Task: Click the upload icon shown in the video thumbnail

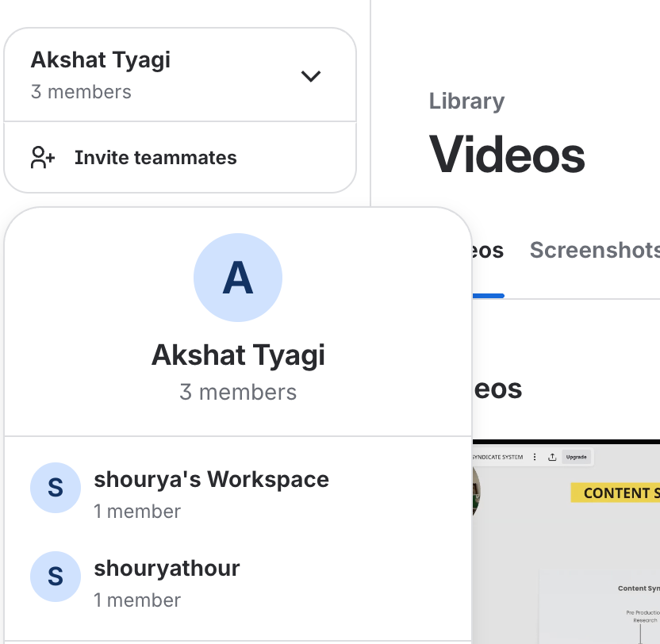Action: click(x=552, y=457)
